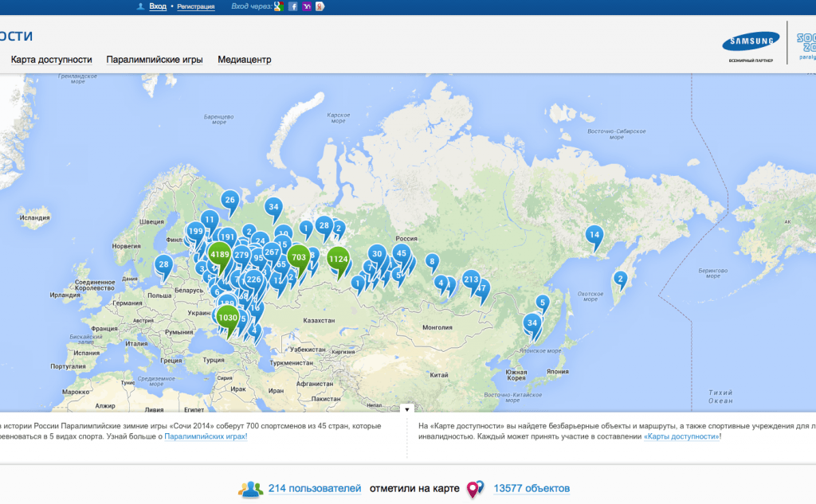This screenshot has width=816, height=504.
Task: Click the 214 пользователей link
Action: pos(314,488)
